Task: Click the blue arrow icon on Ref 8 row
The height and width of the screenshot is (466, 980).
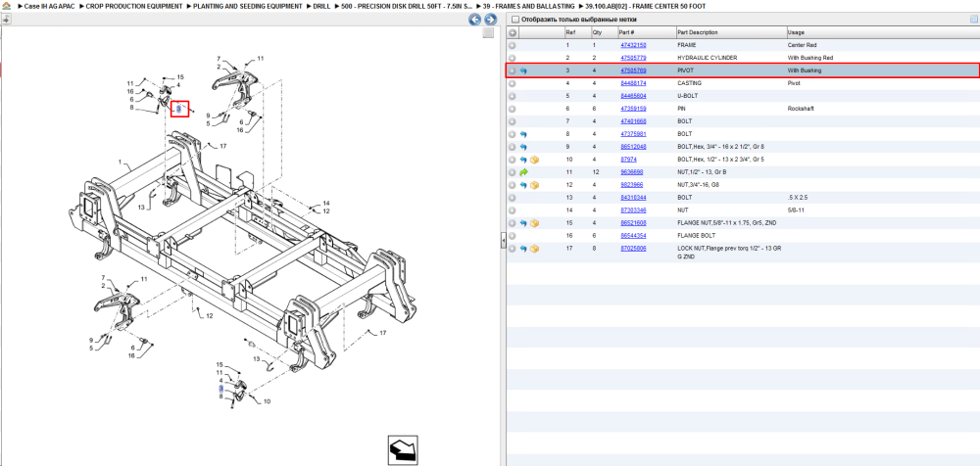Action: 523,134
